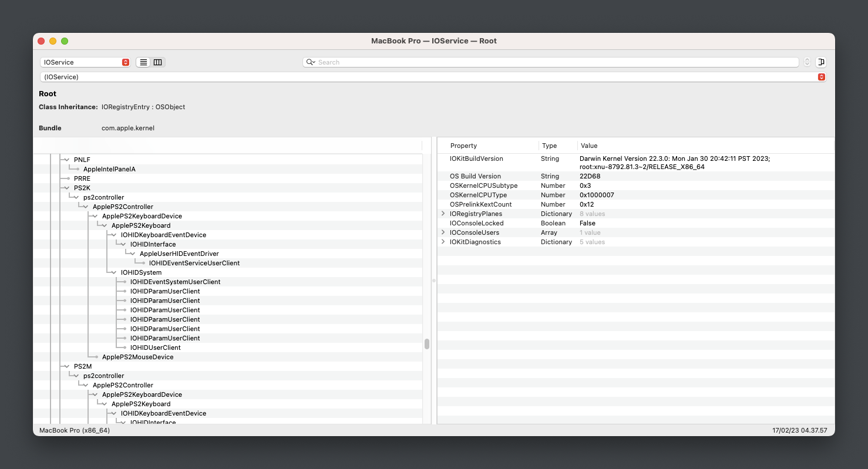Select the OSKernelCPUSubtype property
Image resolution: width=868 pixels, height=469 pixels.
(x=484, y=185)
